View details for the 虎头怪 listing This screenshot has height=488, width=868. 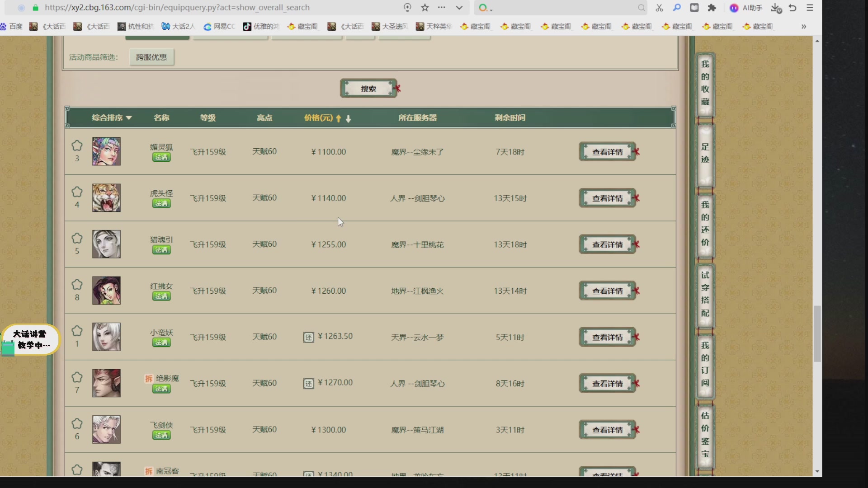coord(608,198)
